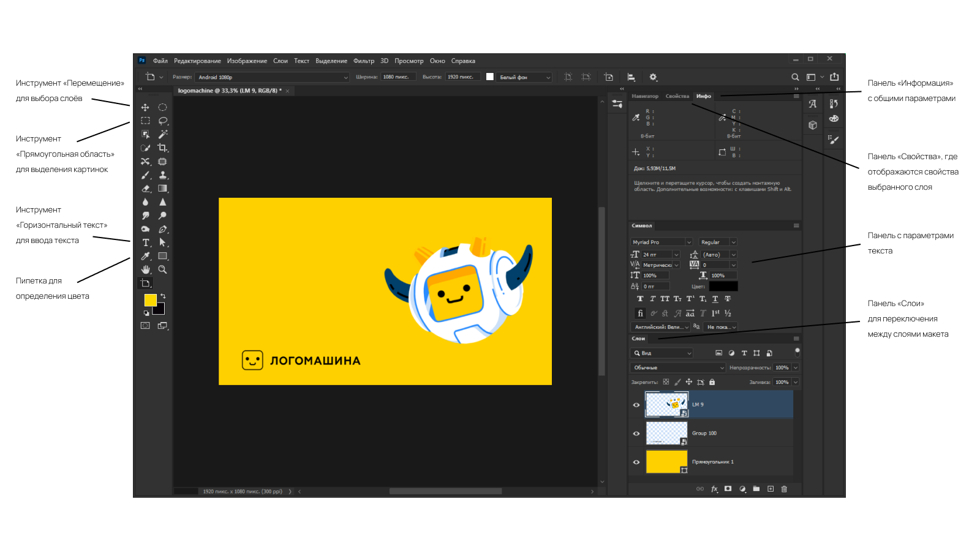Select the Horizontal Type tool
980x551 pixels.
coord(146,243)
